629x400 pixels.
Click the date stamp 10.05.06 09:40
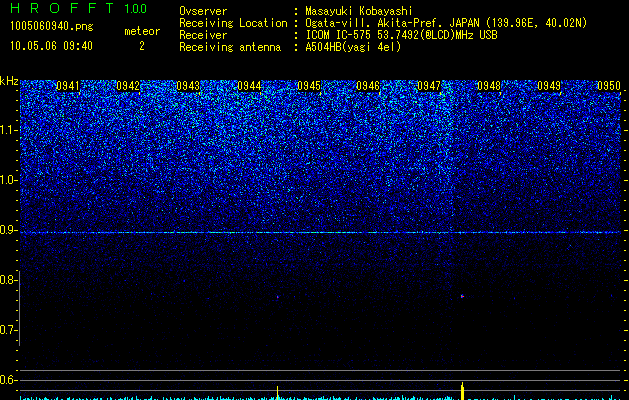coord(51,46)
